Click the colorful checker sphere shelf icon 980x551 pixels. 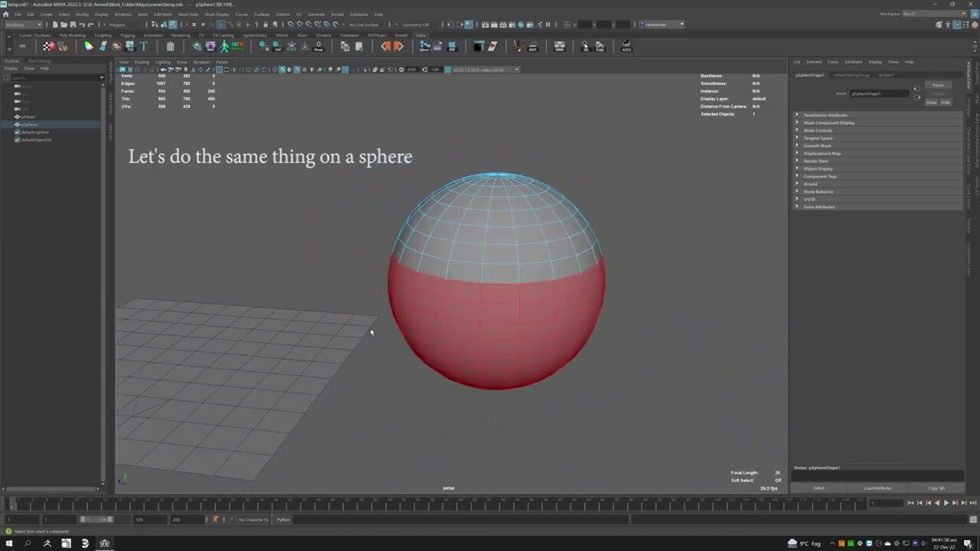tap(49, 47)
